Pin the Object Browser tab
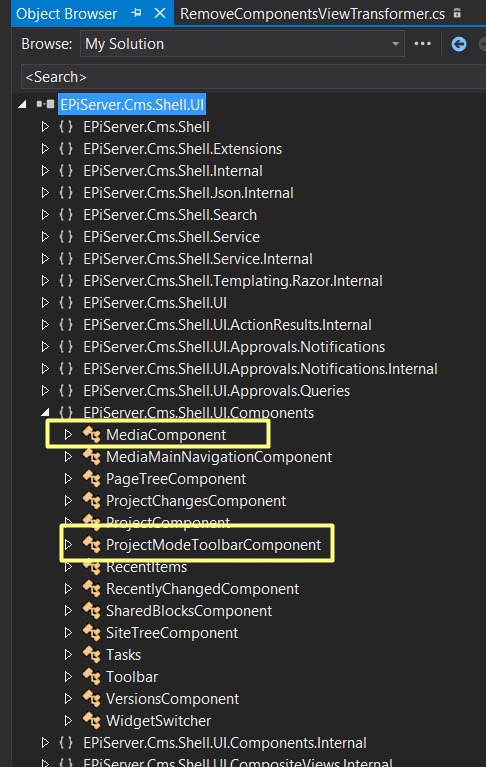Viewport: 486px width, 767px height. (x=136, y=13)
